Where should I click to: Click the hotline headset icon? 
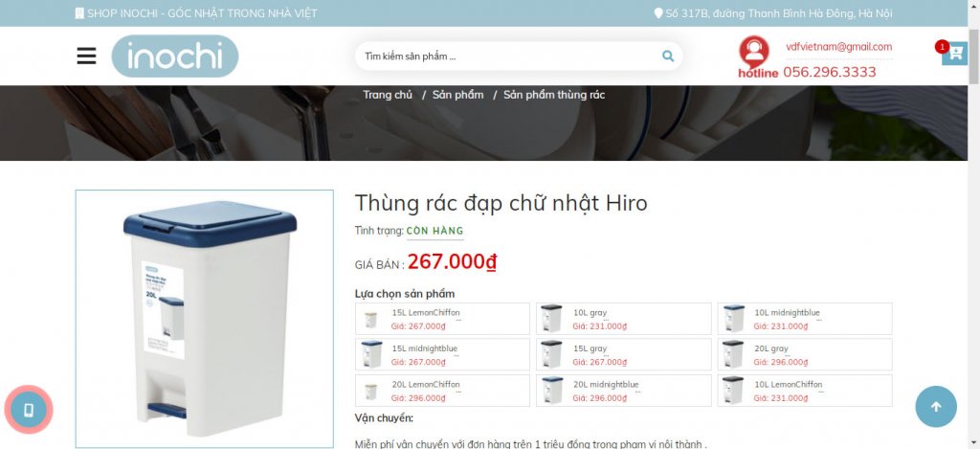(x=754, y=52)
